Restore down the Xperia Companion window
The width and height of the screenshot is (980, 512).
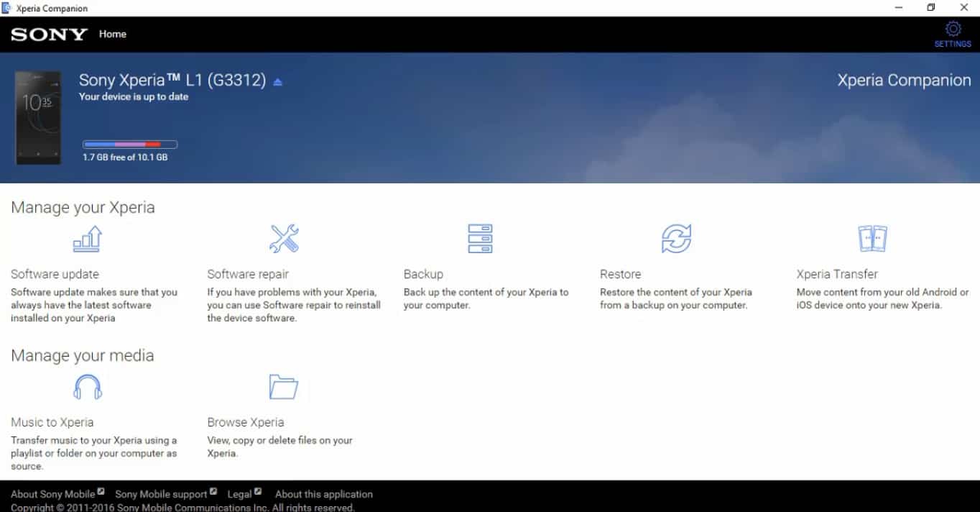(x=931, y=8)
